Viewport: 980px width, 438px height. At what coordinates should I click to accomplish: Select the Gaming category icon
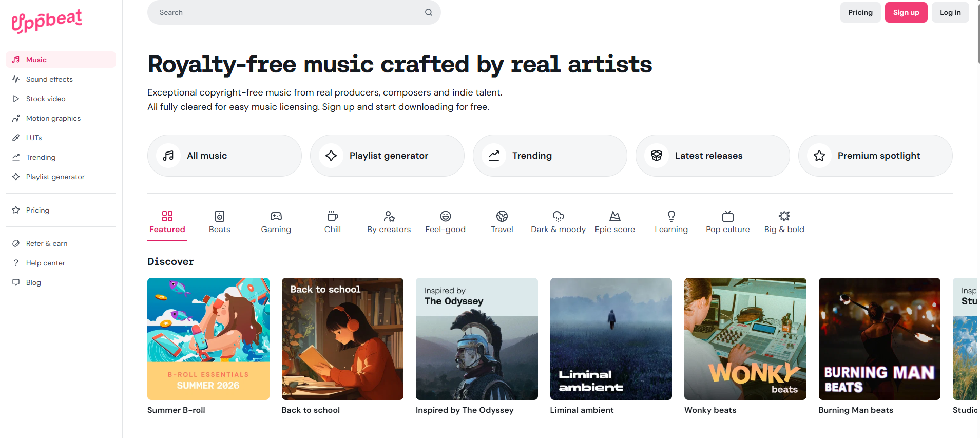(x=276, y=216)
